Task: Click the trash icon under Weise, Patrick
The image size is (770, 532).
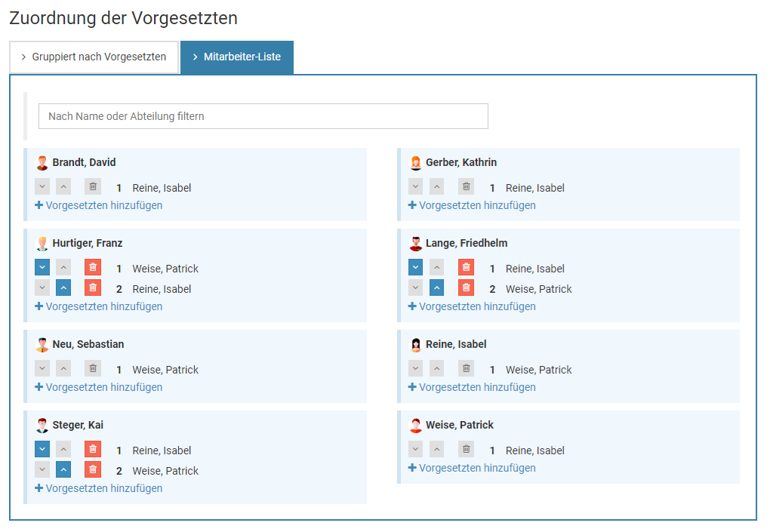Action: tap(466, 450)
